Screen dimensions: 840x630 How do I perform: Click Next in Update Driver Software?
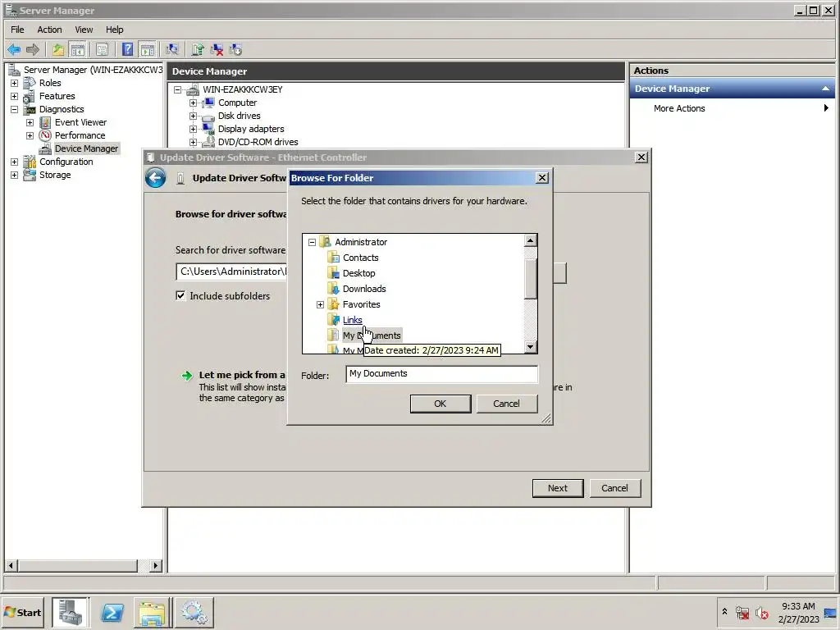coord(558,488)
